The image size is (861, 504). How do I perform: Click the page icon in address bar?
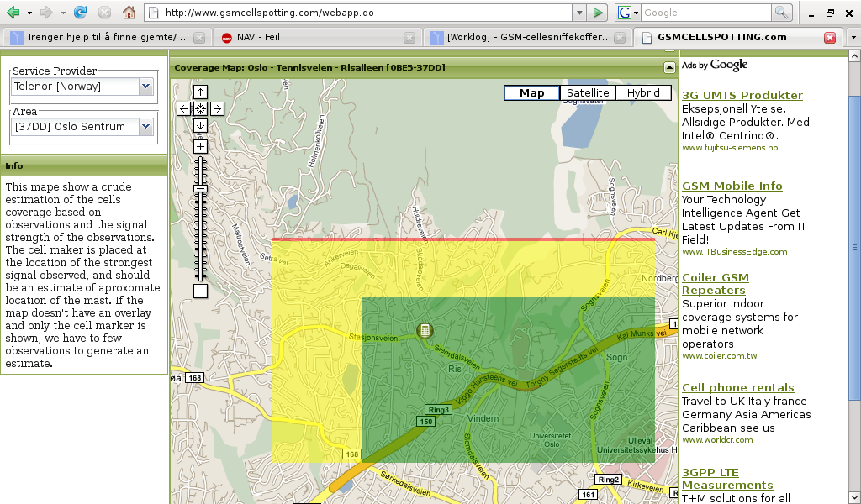[155, 13]
